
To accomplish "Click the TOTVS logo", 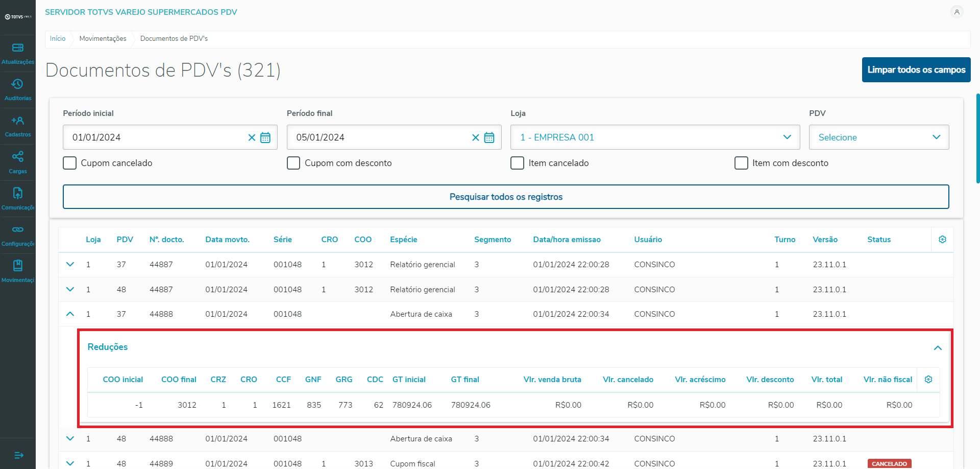I will [x=18, y=17].
